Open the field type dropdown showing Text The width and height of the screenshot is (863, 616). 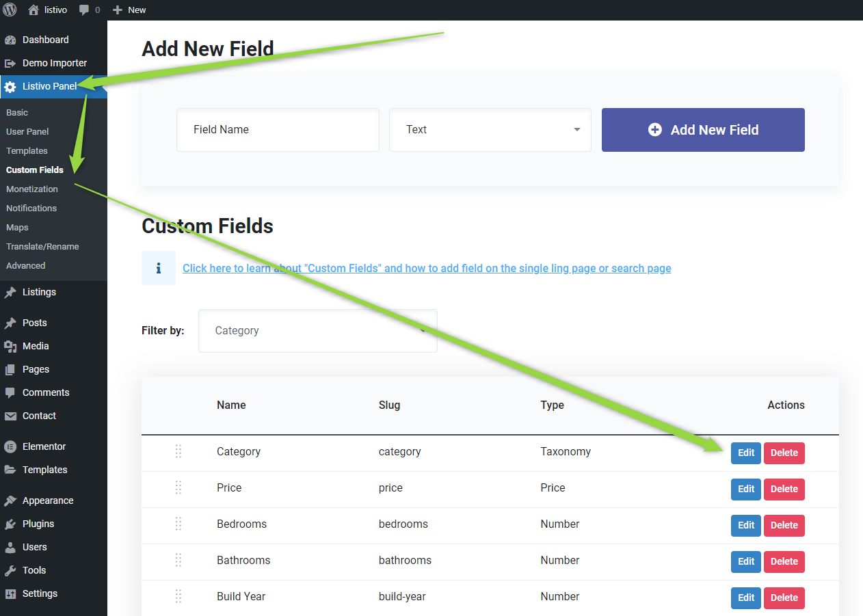point(490,130)
